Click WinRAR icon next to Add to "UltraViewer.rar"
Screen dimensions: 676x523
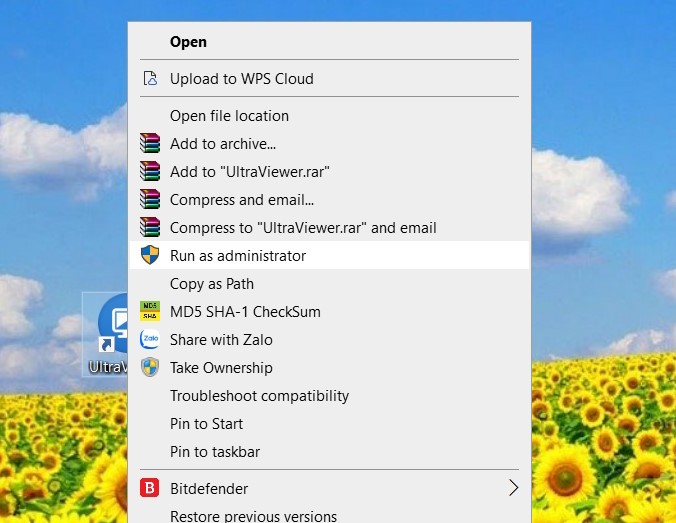150,171
